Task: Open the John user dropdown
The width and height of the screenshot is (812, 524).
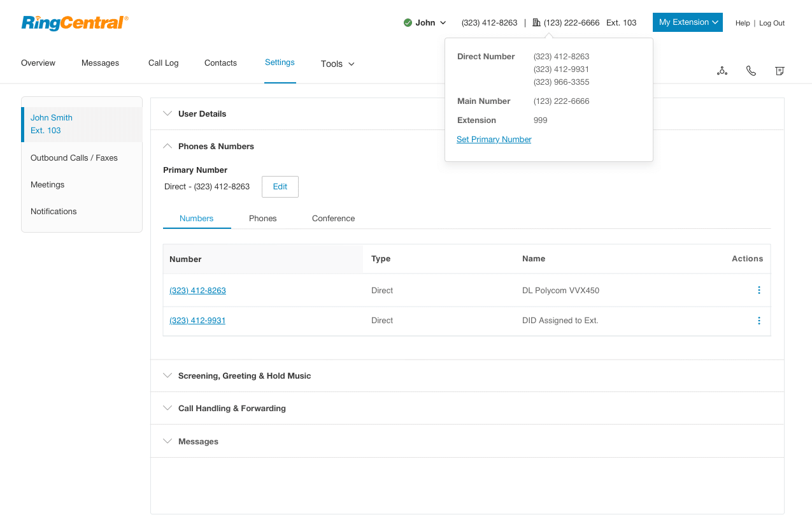Action: coord(431,23)
